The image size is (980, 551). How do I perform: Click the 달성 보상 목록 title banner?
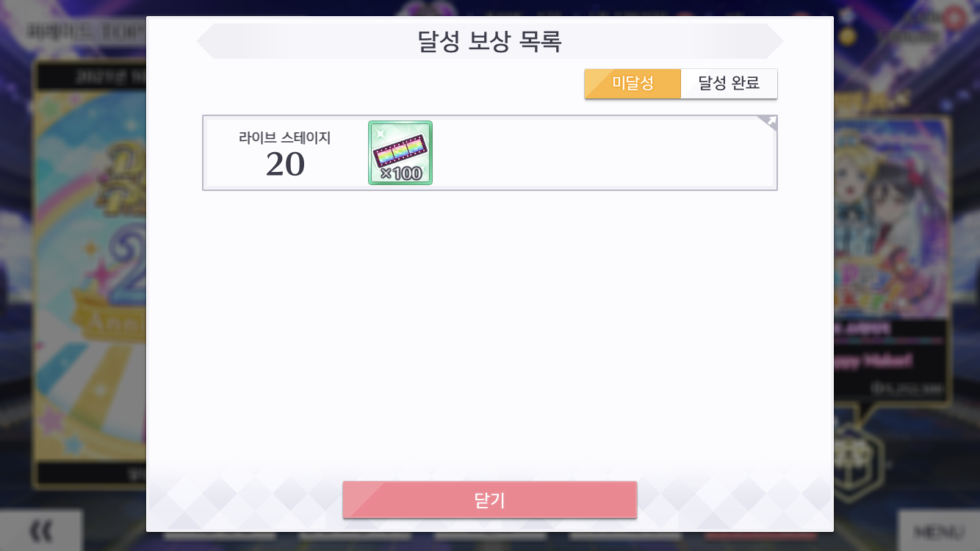[490, 41]
